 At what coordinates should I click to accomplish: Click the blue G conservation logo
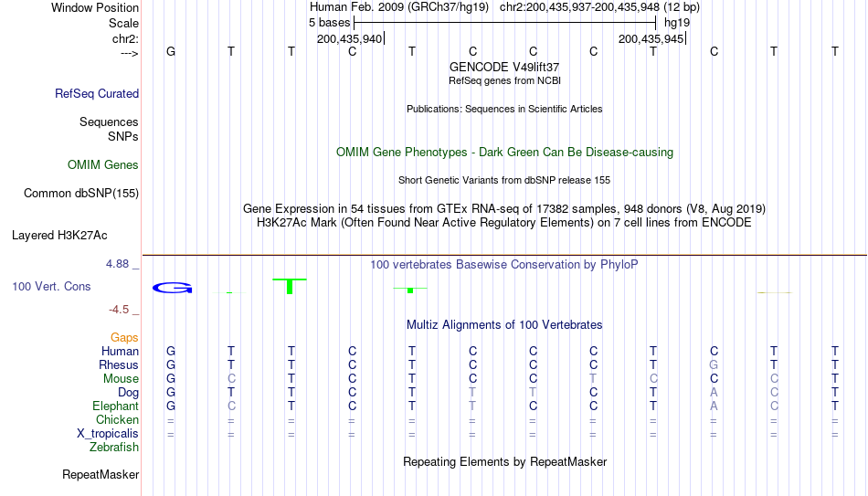point(172,288)
